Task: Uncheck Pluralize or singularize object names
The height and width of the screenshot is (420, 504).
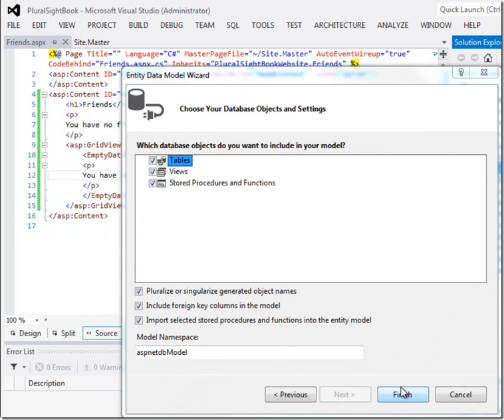Action: coord(138,291)
